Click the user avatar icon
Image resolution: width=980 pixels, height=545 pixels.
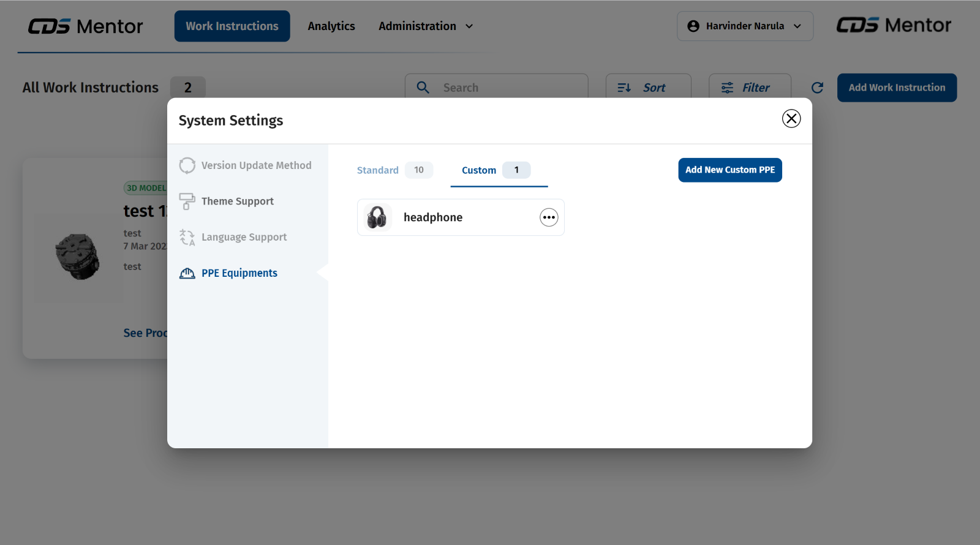click(693, 26)
